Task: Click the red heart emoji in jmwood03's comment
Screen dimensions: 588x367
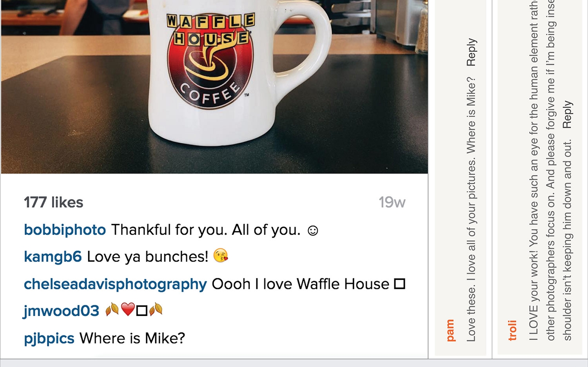Action: pos(128,309)
